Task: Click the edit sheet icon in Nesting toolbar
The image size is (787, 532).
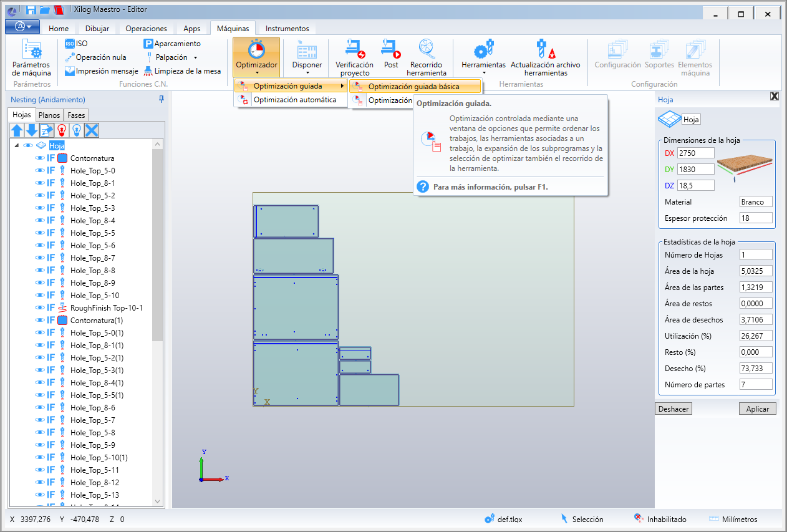Action: coord(47,130)
